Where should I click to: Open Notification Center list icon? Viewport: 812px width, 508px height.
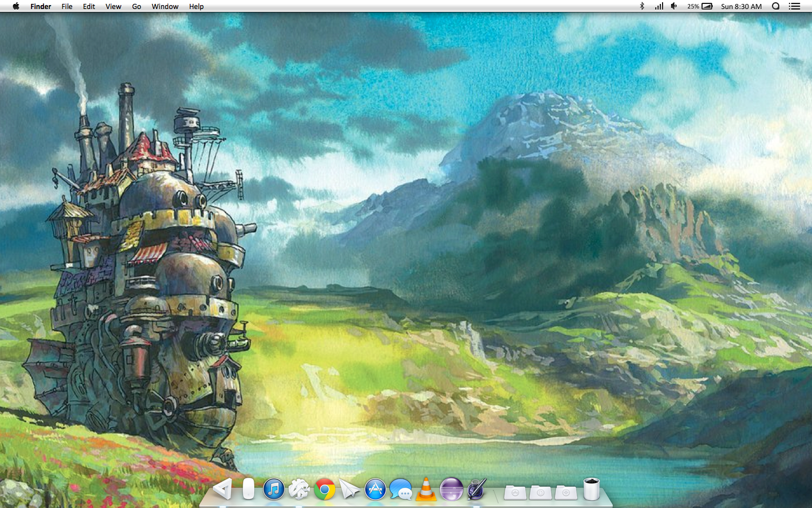(795, 6)
